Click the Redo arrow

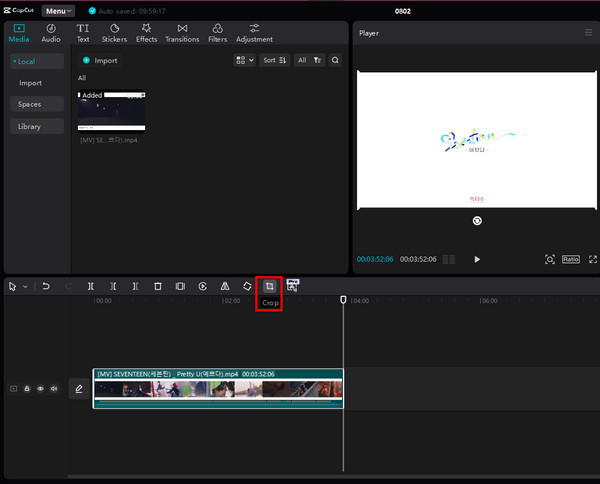pos(68,286)
